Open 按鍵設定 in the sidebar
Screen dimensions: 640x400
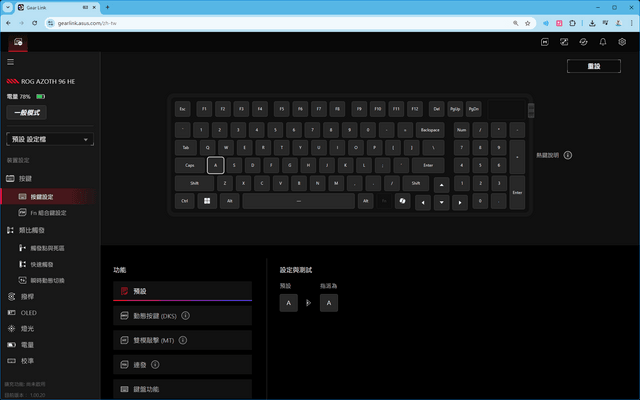tap(48, 197)
